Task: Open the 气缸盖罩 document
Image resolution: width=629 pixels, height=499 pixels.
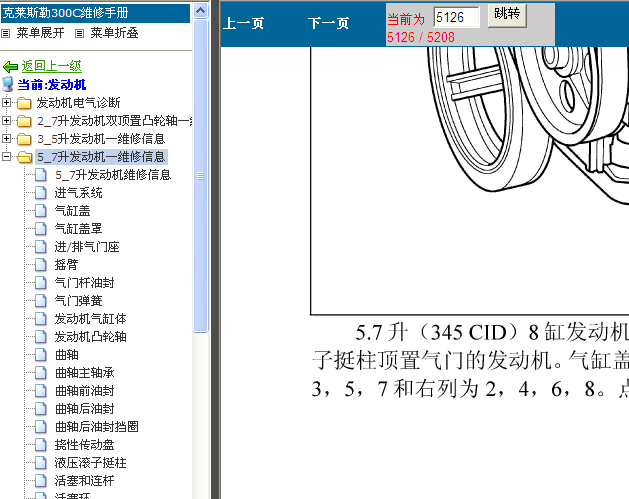Action: pos(79,229)
